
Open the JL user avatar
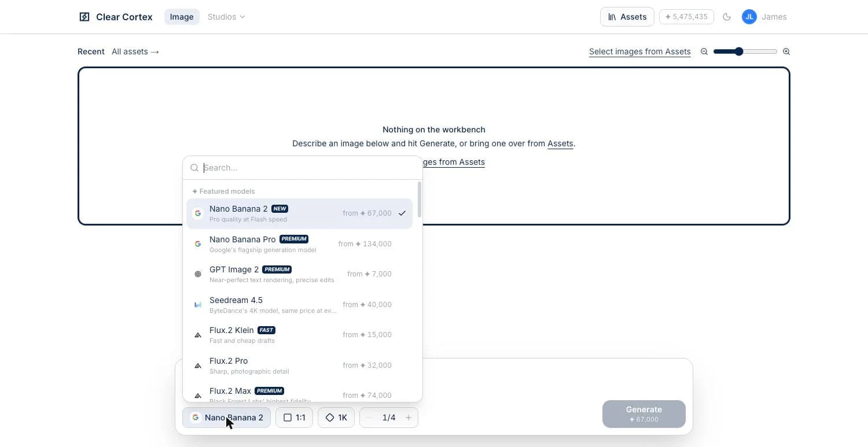pyautogui.click(x=749, y=17)
